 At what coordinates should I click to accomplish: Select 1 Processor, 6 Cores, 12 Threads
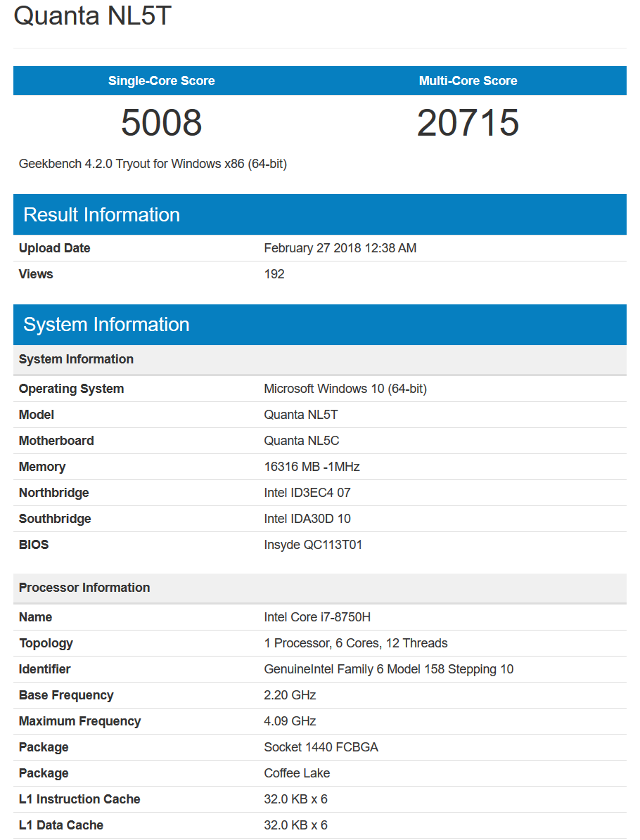coord(355,643)
